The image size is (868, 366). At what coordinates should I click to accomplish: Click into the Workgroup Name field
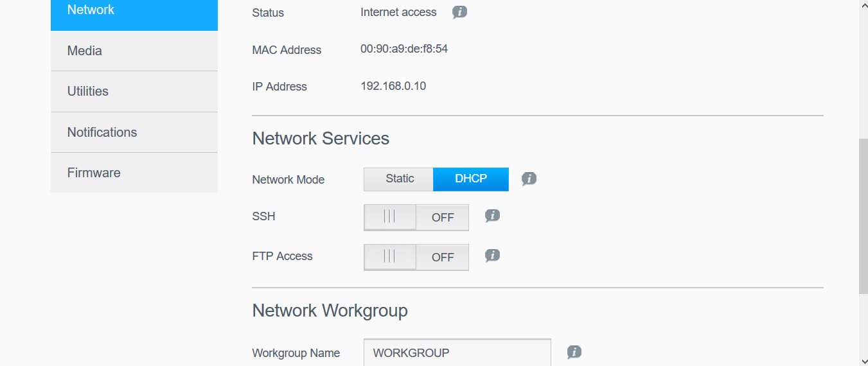click(x=457, y=353)
